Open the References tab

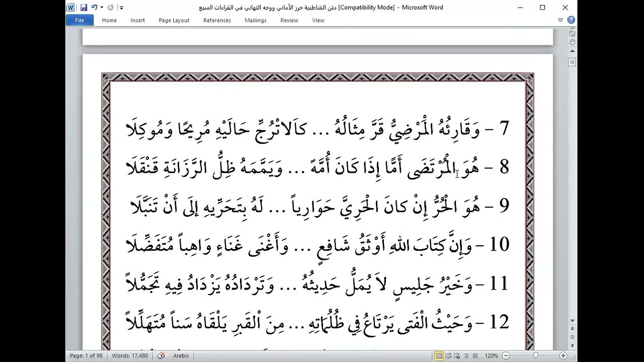[217, 20]
